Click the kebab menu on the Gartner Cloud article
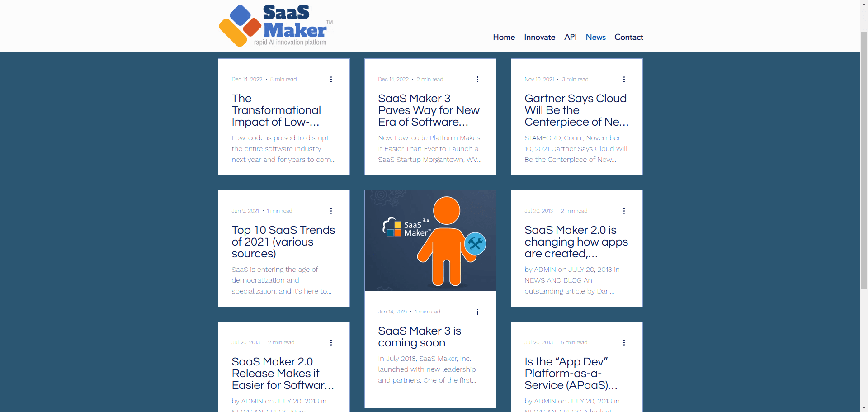Image resolution: width=868 pixels, height=412 pixels. (624, 79)
